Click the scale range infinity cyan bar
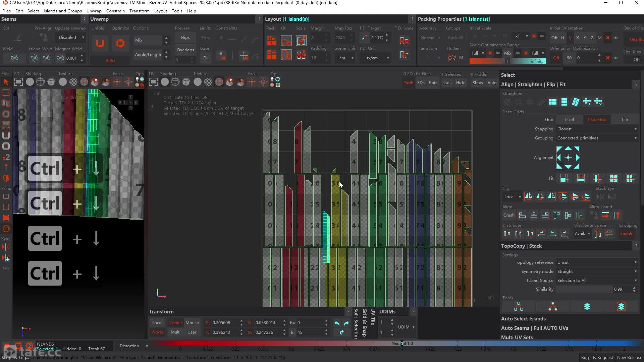The width and height of the screenshot is (644, 362). 529,61
